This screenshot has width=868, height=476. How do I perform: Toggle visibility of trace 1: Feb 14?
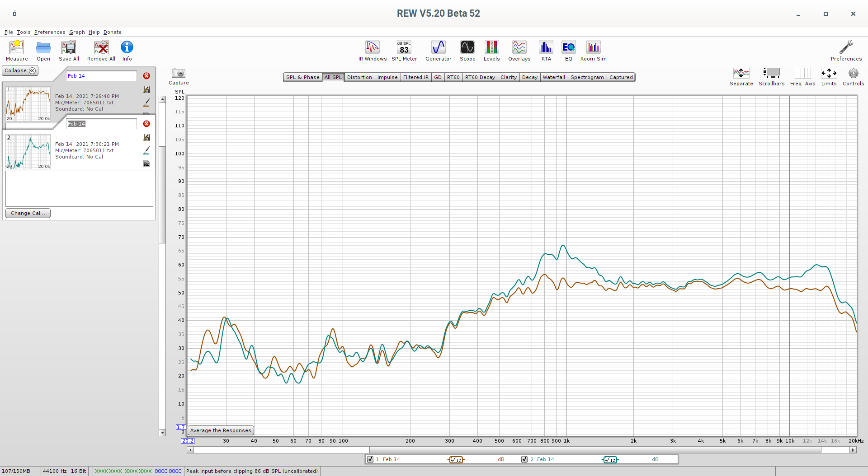pos(370,459)
